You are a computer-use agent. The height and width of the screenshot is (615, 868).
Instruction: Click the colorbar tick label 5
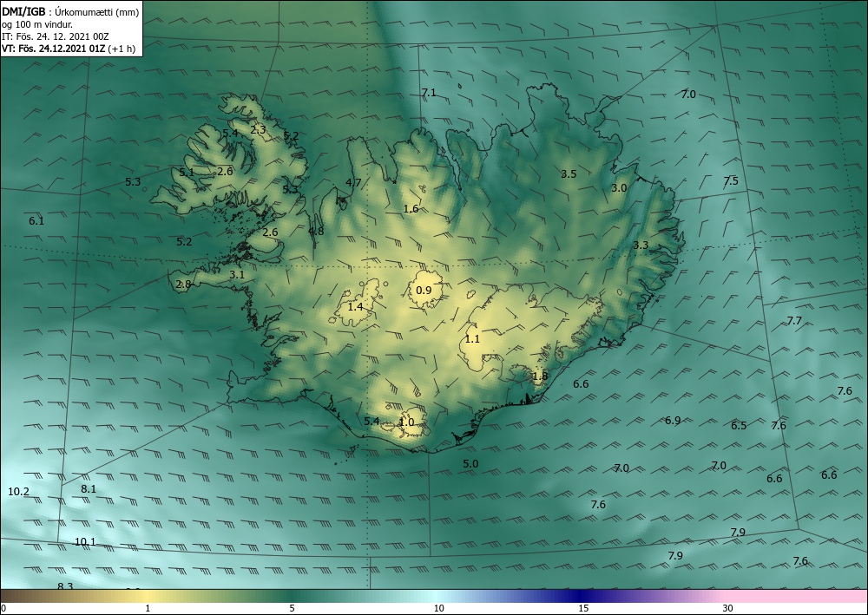tap(292, 608)
